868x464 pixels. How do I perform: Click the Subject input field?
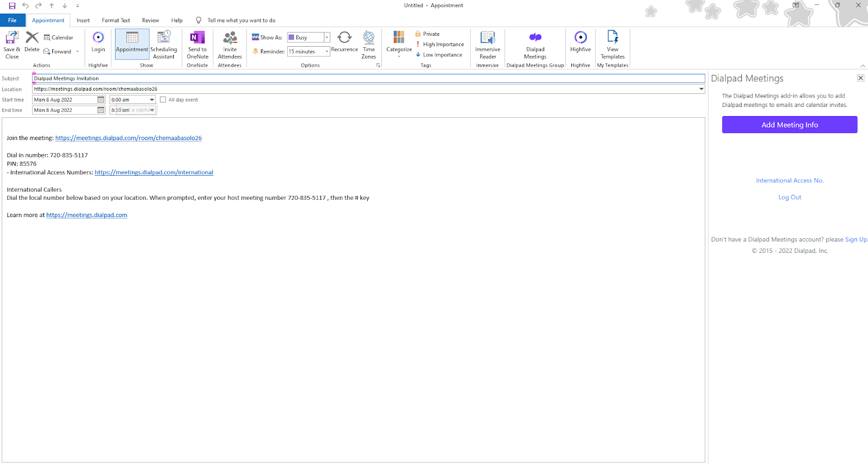point(368,79)
